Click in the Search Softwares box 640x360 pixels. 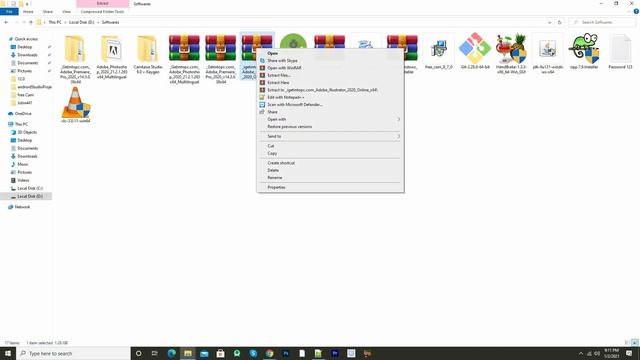pos(602,22)
